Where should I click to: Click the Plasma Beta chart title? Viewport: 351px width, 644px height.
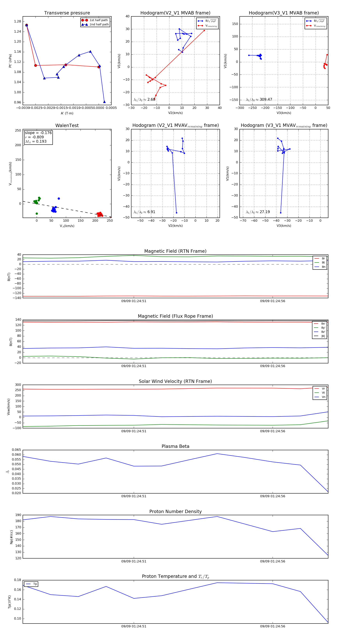pyautogui.click(x=175, y=446)
